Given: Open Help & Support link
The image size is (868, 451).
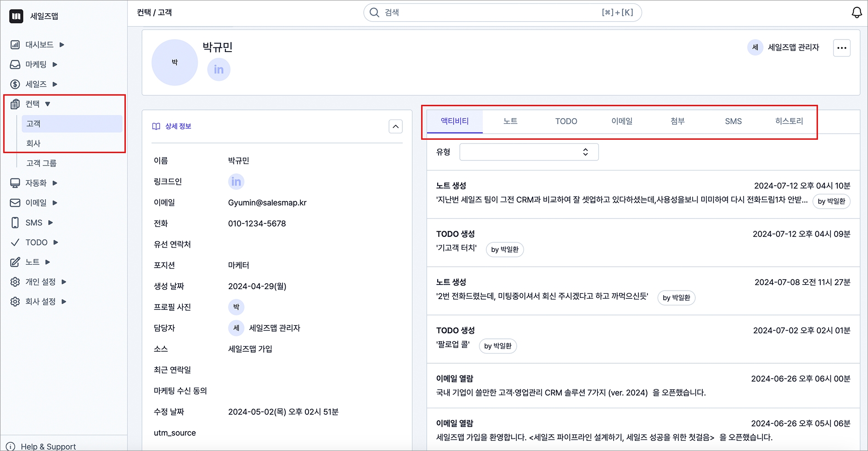Looking at the screenshot, I should tap(48, 446).
